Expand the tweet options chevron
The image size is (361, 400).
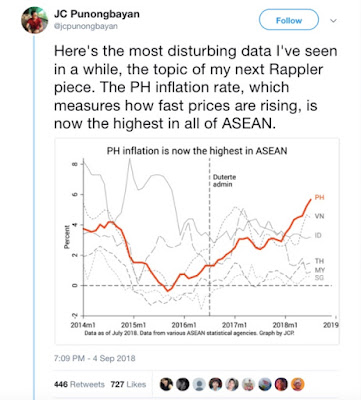333,21
